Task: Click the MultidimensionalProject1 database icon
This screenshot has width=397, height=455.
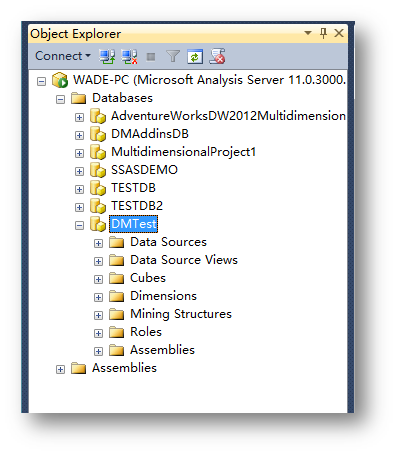Action: click(x=98, y=152)
